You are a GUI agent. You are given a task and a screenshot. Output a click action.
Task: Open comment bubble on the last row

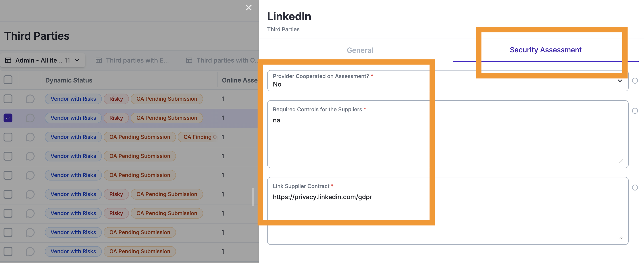coord(30,251)
